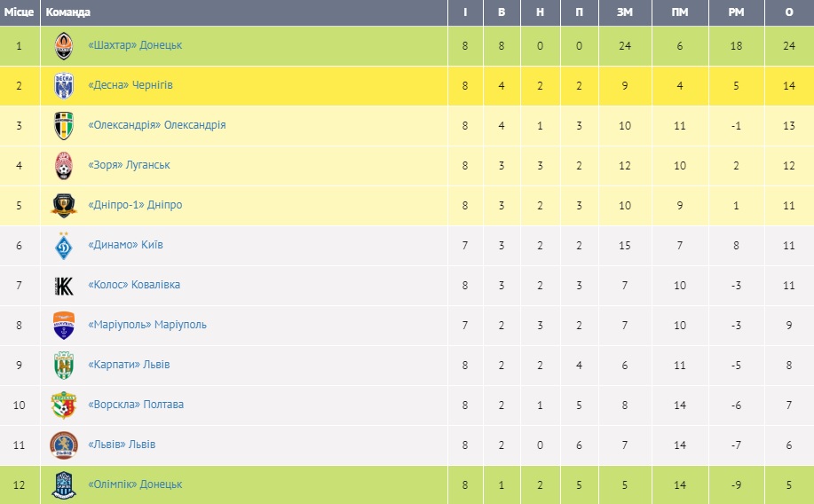Click the Dynamo Kyiv club logo
The width and height of the screenshot is (814, 504).
click(64, 245)
